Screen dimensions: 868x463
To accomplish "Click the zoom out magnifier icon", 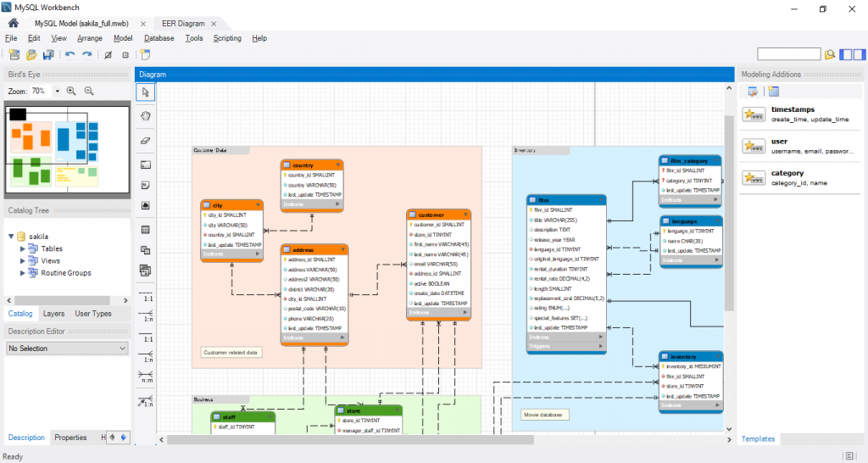I will [89, 91].
